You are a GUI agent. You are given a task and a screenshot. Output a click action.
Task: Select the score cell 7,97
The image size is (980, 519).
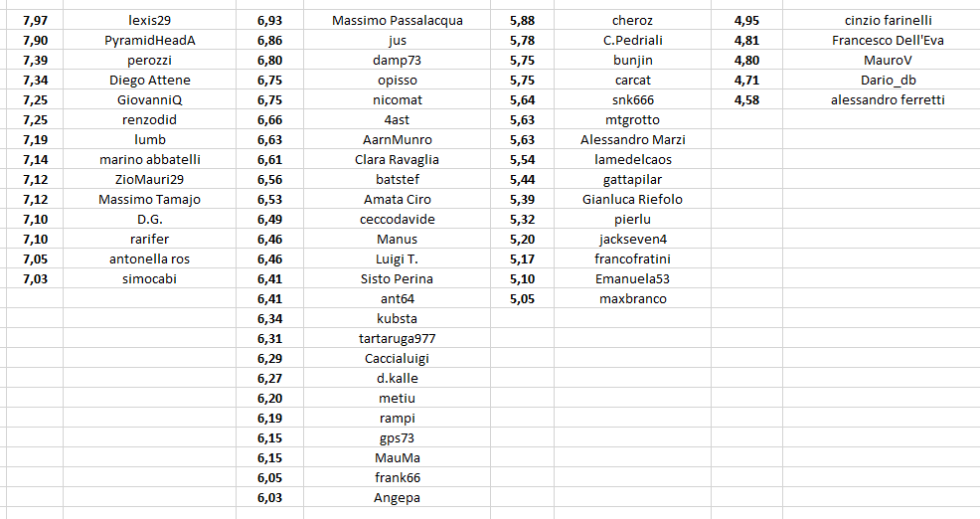pos(34,20)
